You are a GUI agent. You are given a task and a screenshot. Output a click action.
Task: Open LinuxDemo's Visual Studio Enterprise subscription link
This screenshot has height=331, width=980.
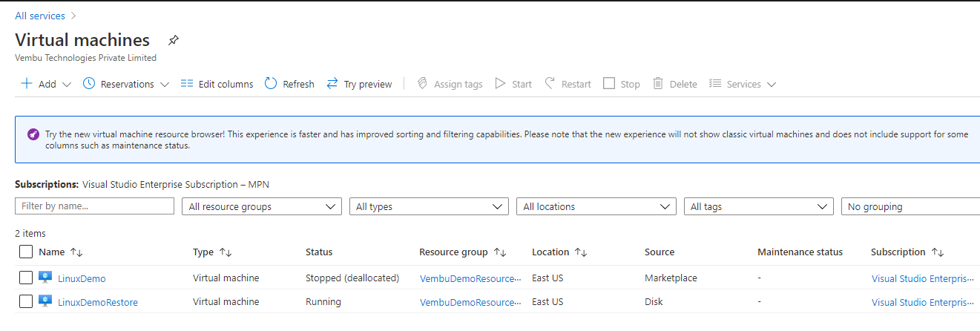[923, 278]
